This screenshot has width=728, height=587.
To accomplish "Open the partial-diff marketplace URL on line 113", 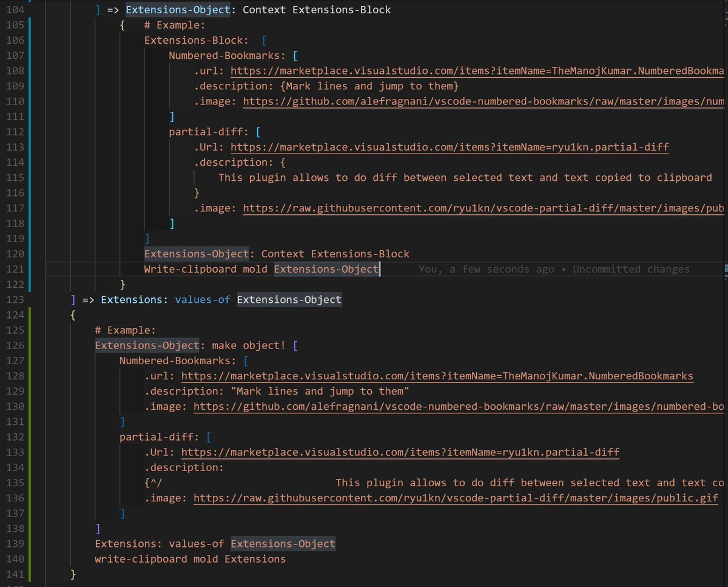I will pyautogui.click(x=450, y=148).
